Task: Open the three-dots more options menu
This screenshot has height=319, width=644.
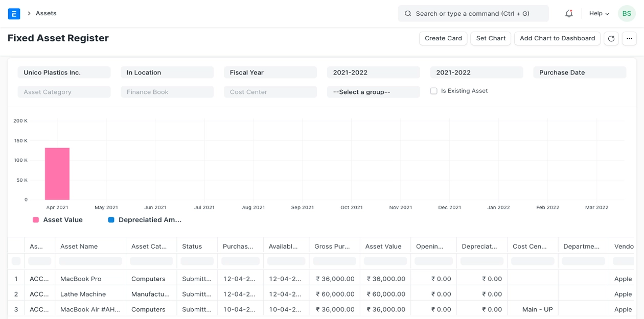Action: (x=629, y=39)
